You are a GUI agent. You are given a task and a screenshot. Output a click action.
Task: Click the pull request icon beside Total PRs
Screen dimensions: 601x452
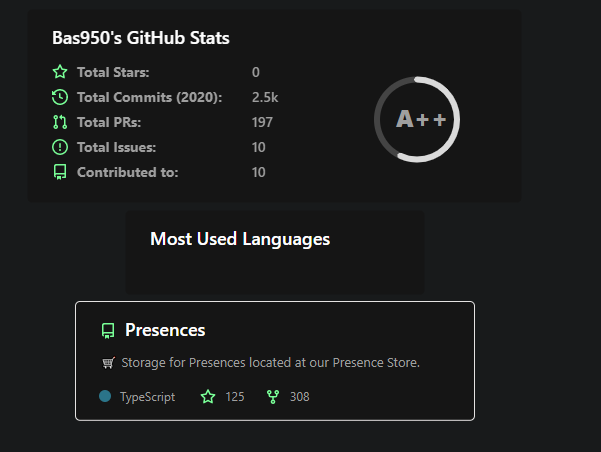click(x=60, y=122)
